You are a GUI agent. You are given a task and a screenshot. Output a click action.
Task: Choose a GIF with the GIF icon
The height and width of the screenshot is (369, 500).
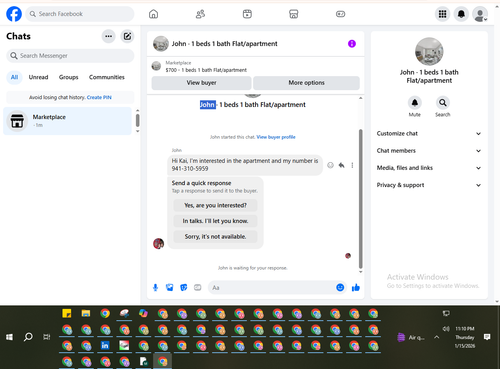click(x=198, y=287)
